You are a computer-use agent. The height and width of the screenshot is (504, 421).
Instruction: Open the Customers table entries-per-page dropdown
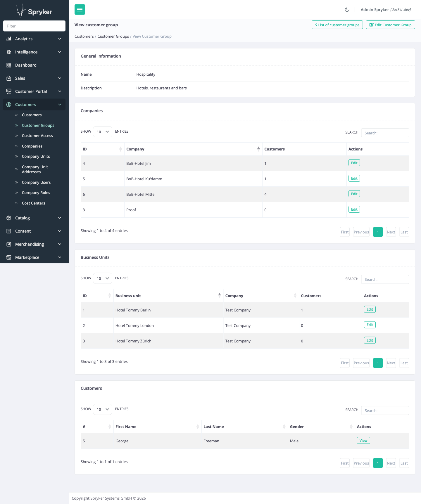(x=103, y=409)
